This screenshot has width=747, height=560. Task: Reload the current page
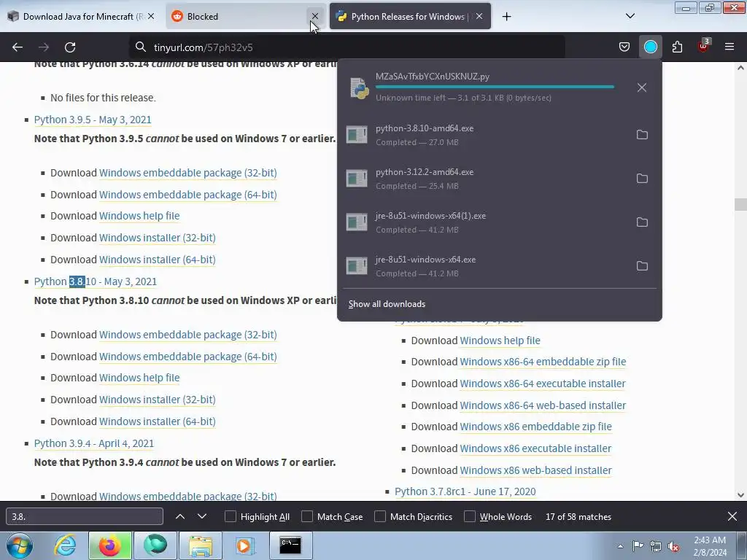point(70,47)
